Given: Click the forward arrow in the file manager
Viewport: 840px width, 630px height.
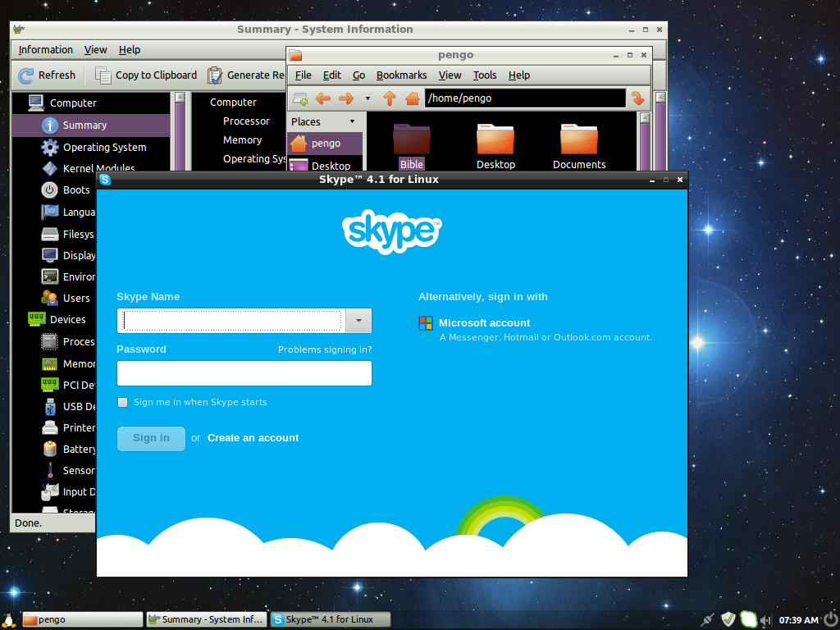Looking at the screenshot, I should tap(346, 98).
